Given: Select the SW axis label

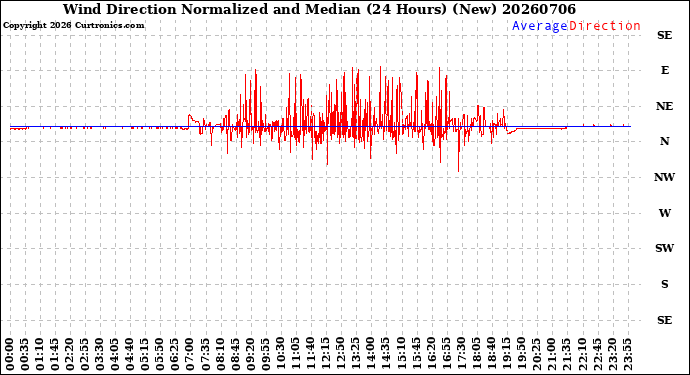Looking at the screenshot, I should click(664, 248).
